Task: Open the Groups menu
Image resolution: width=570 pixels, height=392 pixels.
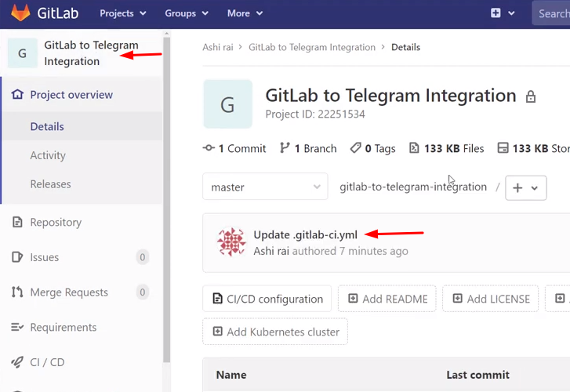Action: [x=187, y=13]
